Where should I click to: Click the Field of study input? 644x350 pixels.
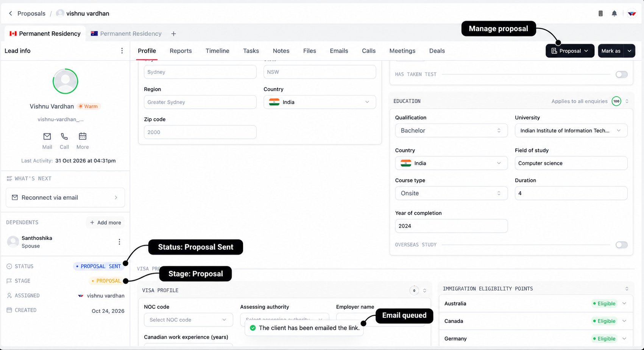[x=571, y=163]
